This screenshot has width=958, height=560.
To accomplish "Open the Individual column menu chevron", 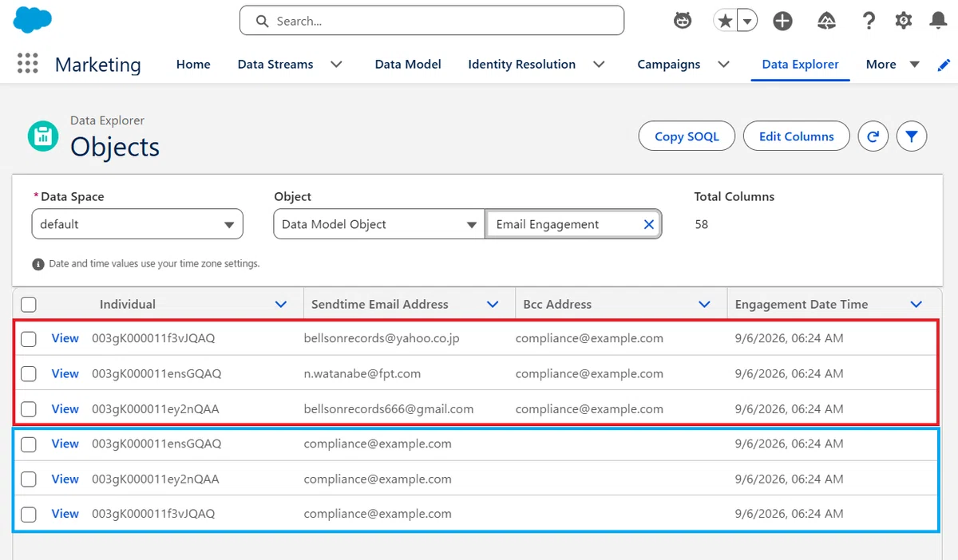I will click(281, 304).
